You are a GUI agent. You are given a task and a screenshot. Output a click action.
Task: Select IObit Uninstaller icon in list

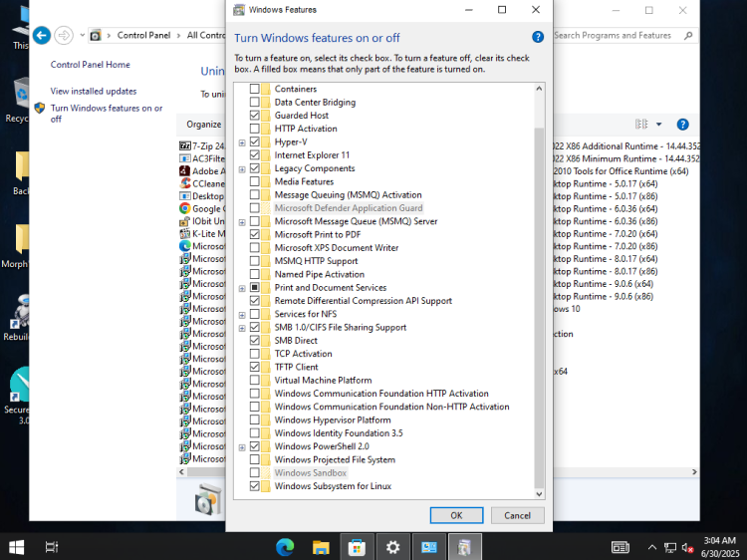coord(185,221)
